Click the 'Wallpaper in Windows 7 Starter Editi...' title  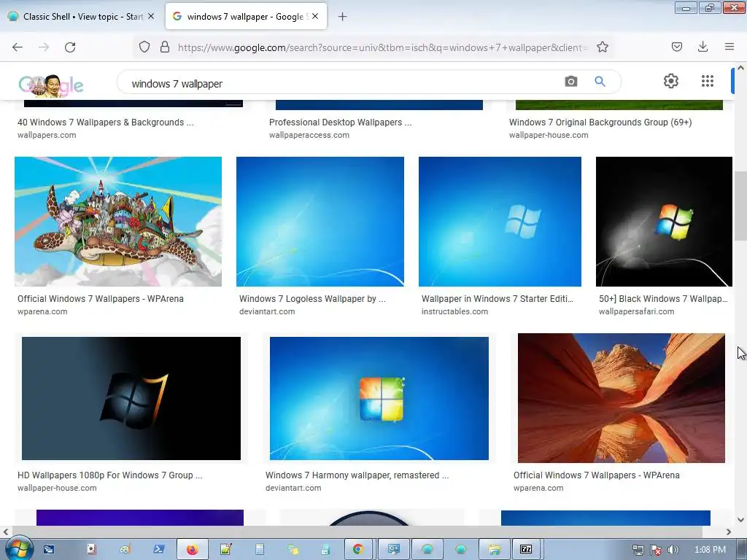click(498, 298)
